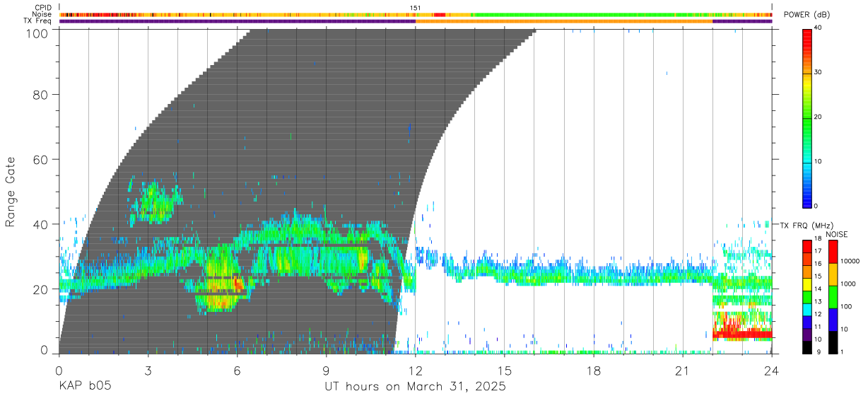Pick green swatch on NOISE legend bar
This screenshot has height=401, width=868.
(x=833, y=297)
